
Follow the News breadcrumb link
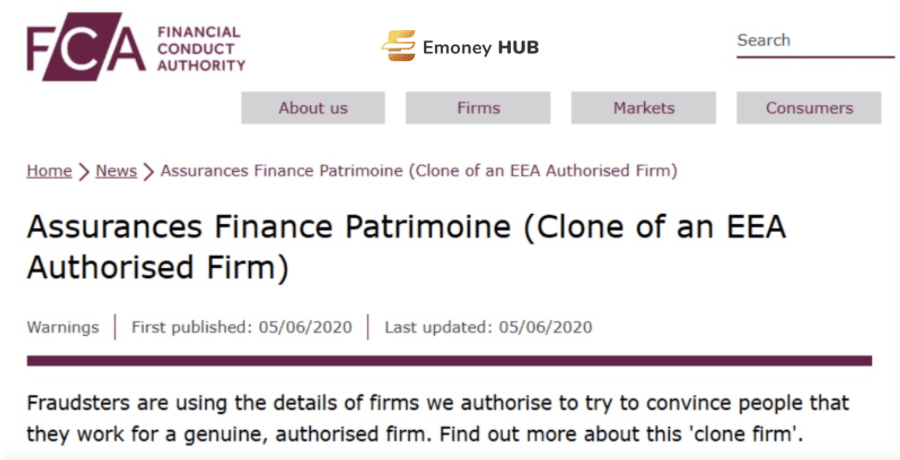(116, 171)
